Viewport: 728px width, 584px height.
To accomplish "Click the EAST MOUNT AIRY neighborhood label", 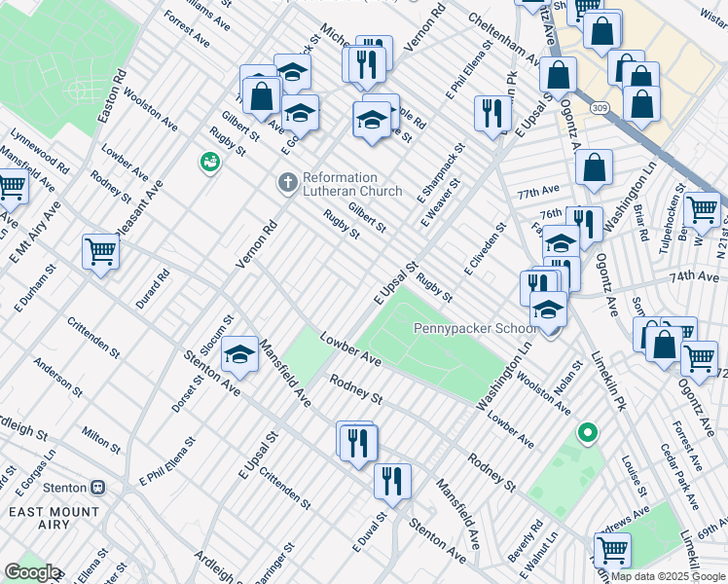I will pyautogui.click(x=54, y=518).
